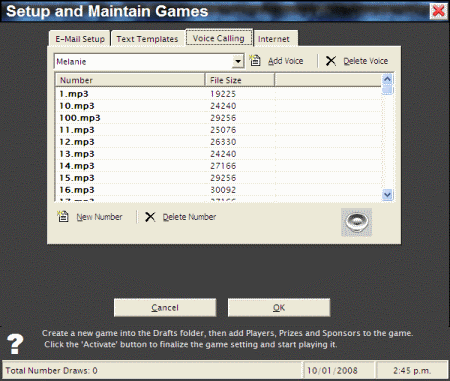The width and height of the screenshot is (450, 381).
Task: Close the Setup and Maintain Games window
Action: [x=438, y=11]
